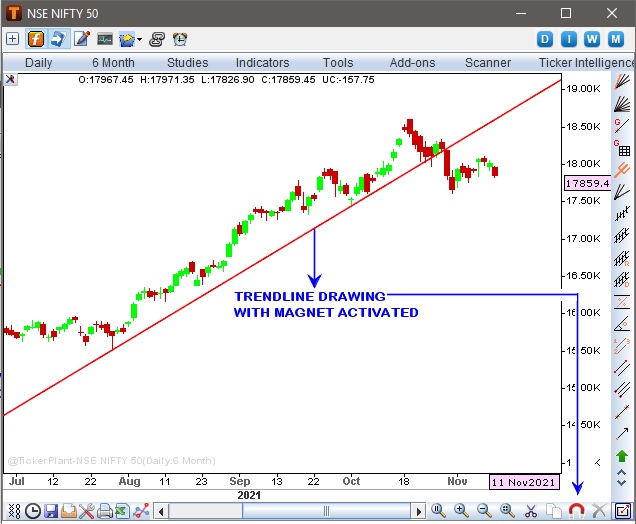Viewport: 636px width, 524px height.
Task: Open the Daily menu
Action: (x=39, y=63)
